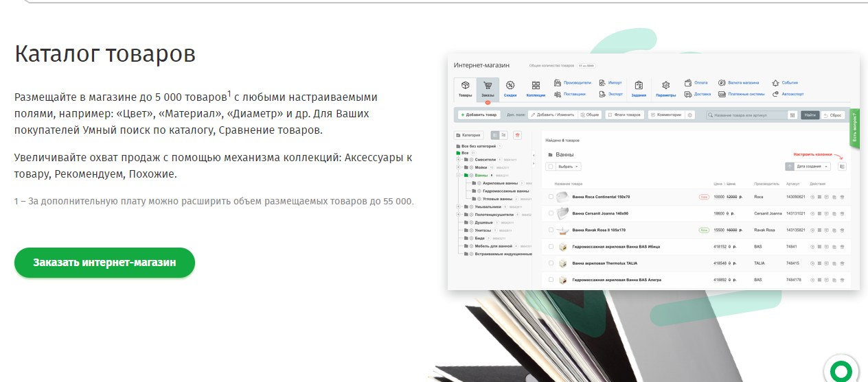The height and width of the screenshot is (382, 868).
Task: Click the Коллекции grid icon
Action: pos(536,88)
